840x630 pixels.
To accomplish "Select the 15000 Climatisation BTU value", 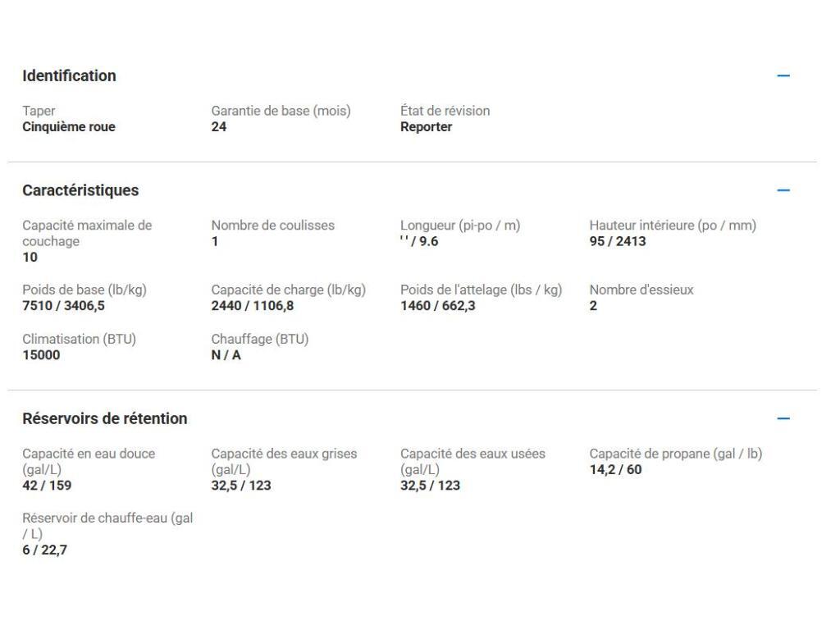I will (x=41, y=356).
